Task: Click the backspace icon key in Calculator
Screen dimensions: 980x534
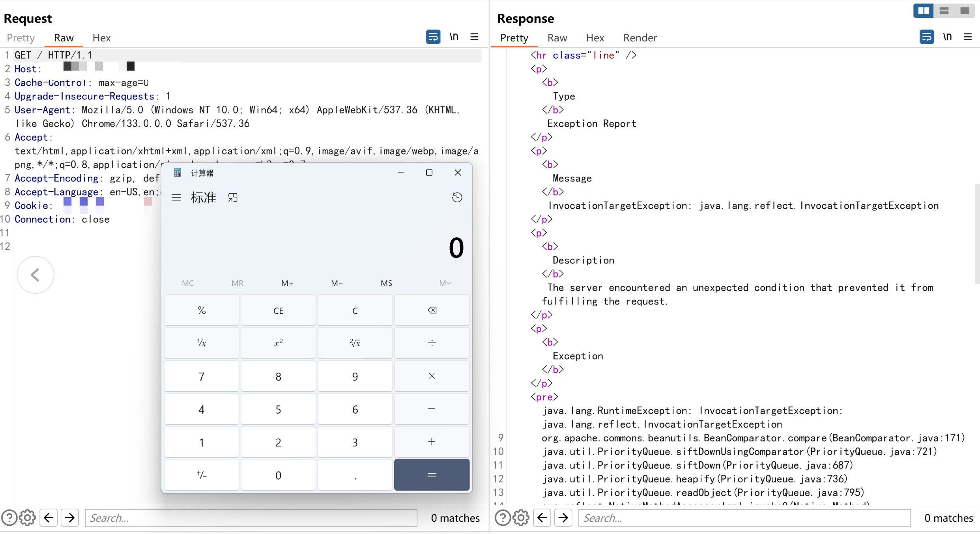Action: (x=432, y=310)
